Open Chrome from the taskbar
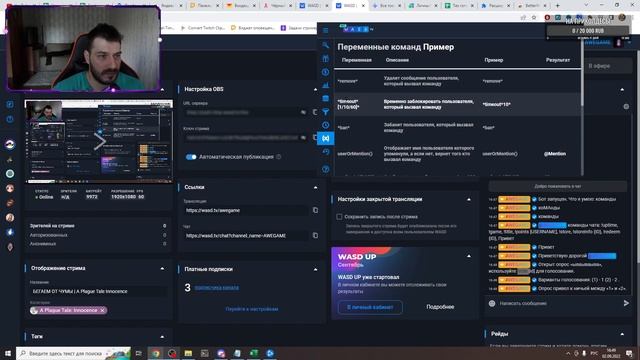This screenshot has width=640, height=360. 156,353
